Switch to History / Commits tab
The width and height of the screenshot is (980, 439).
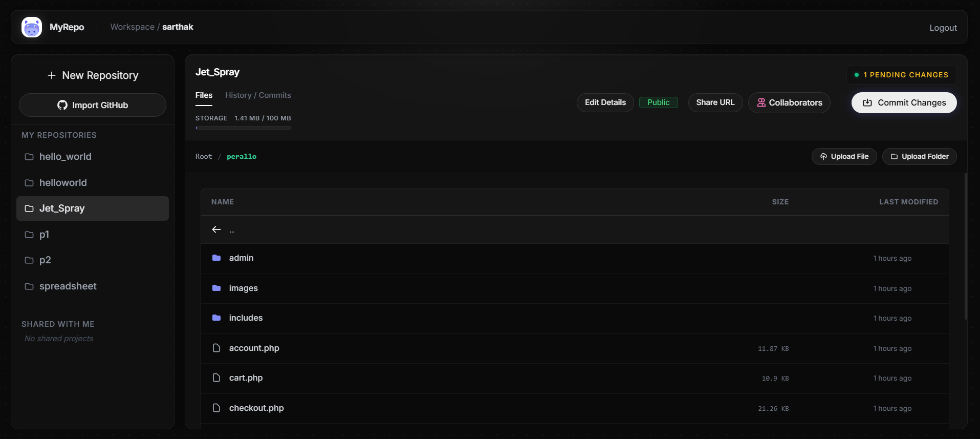(258, 95)
